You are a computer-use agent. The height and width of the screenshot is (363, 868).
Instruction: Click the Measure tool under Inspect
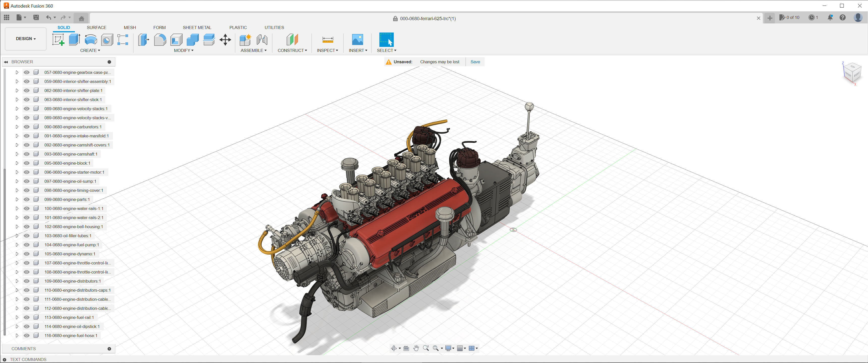click(328, 40)
